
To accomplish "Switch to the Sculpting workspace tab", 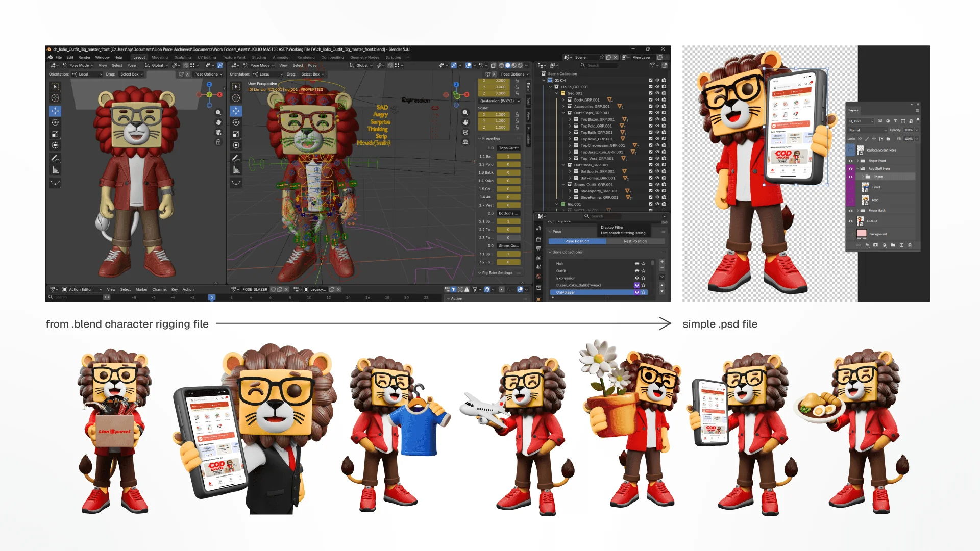I will click(182, 57).
